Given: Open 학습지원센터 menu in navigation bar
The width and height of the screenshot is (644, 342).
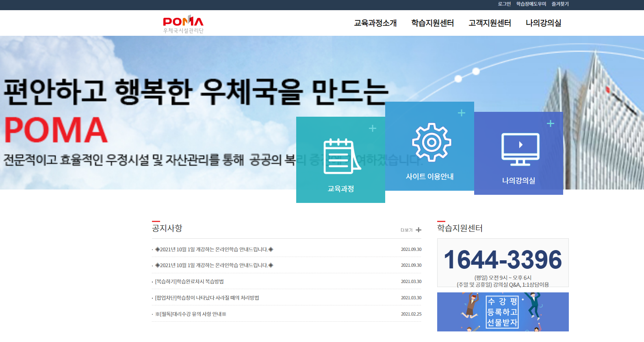Looking at the screenshot, I should 432,23.
